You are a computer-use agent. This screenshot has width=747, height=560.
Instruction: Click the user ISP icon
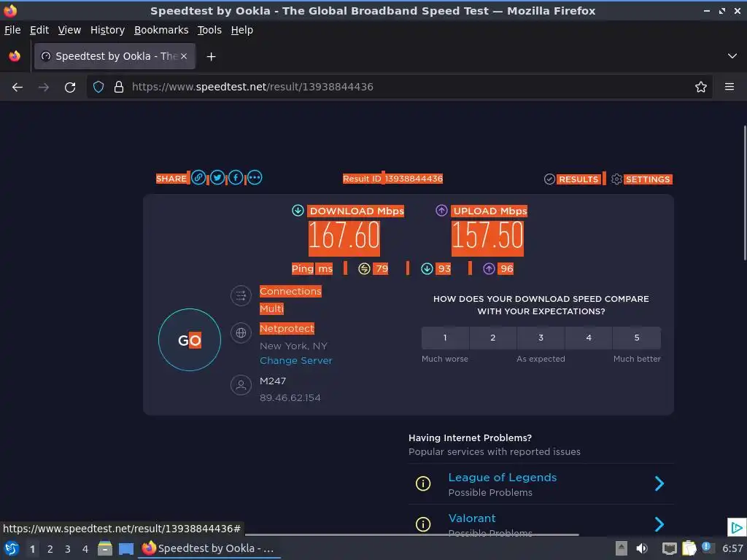241,385
